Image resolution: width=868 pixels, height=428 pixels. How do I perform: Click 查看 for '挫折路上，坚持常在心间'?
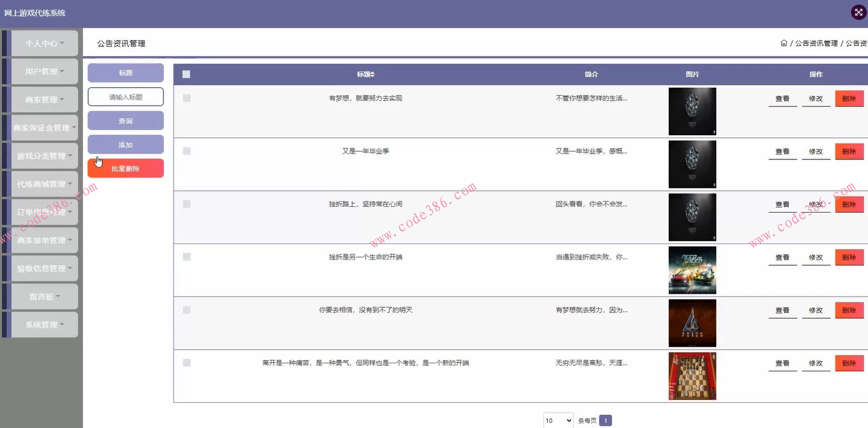pos(783,205)
